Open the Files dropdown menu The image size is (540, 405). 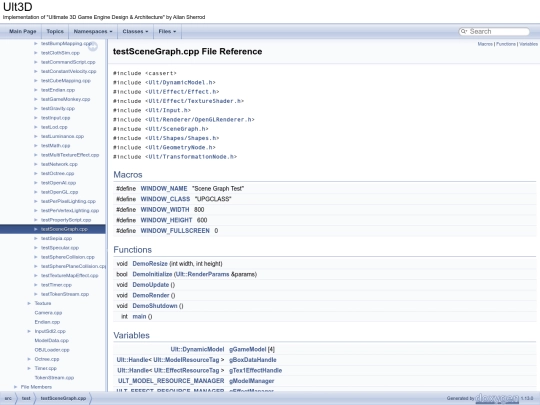click(167, 31)
